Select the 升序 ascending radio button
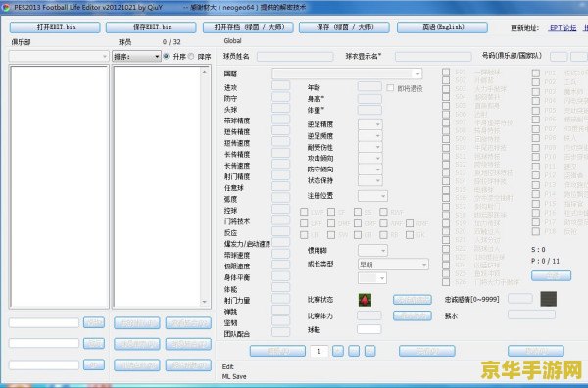Screen dimensions: 588x388 click(x=167, y=56)
